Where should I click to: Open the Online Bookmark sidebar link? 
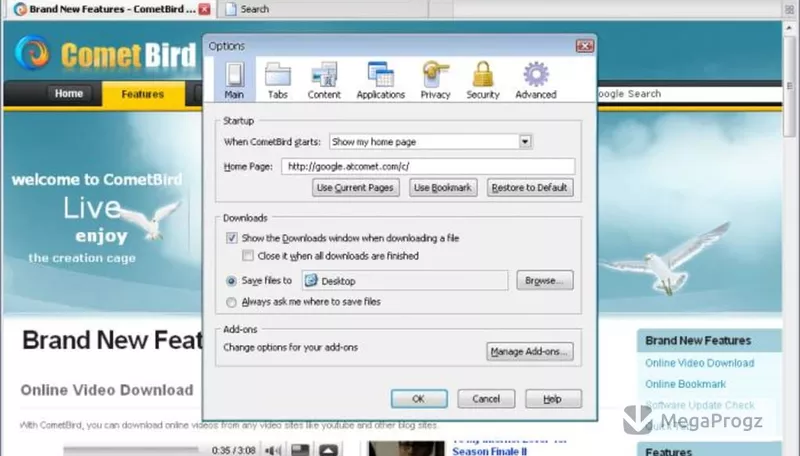click(685, 384)
